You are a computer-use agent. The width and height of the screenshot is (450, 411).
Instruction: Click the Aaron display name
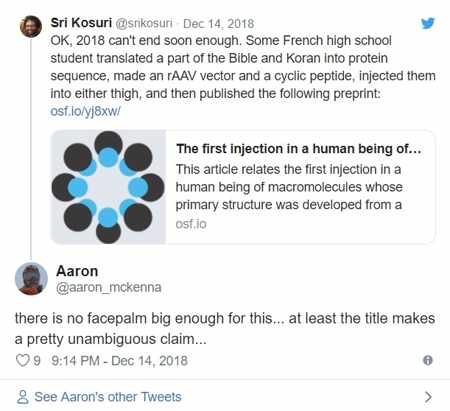(x=77, y=271)
